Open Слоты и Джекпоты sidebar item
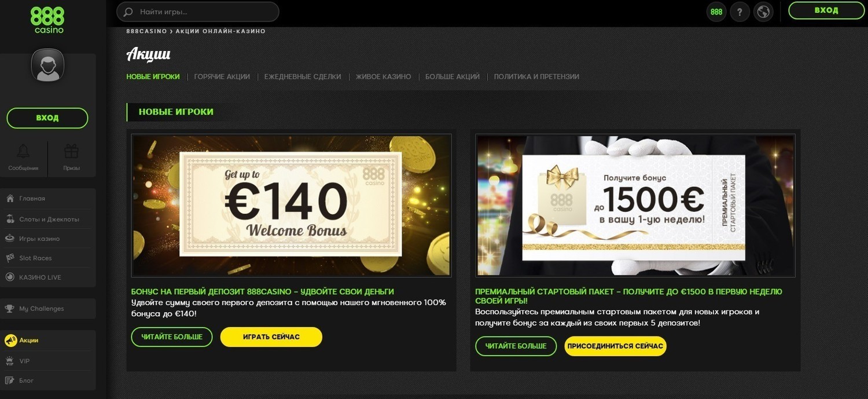This screenshot has height=399, width=868. pyautogui.click(x=47, y=219)
